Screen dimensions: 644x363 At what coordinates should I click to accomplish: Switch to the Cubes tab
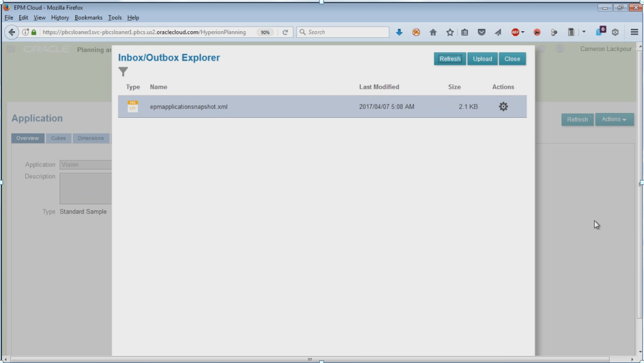click(58, 138)
